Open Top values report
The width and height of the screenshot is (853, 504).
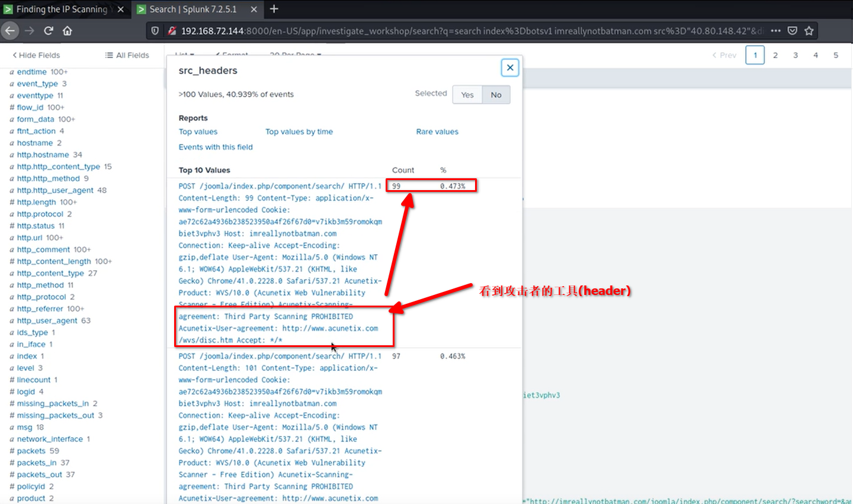pyautogui.click(x=198, y=131)
